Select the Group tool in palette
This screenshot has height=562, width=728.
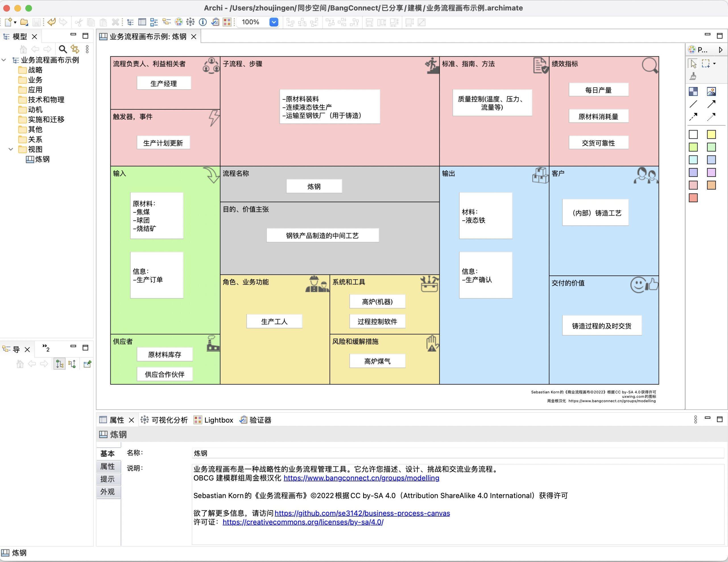click(x=693, y=91)
